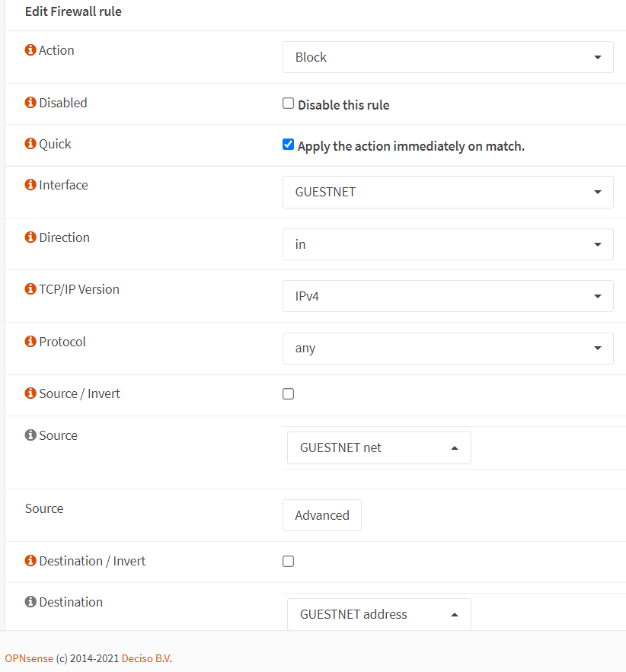The height and width of the screenshot is (672, 626).
Task: Open the Protocol dropdown showing any
Action: [x=448, y=349]
